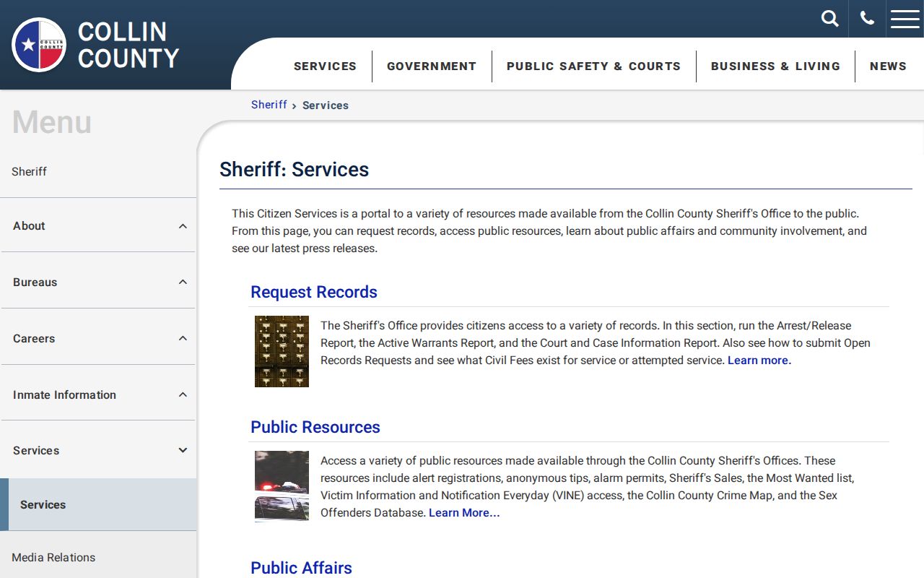Open Public Safety & Courts menu
This screenshot has height=578, width=924.
pyautogui.click(x=593, y=66)
